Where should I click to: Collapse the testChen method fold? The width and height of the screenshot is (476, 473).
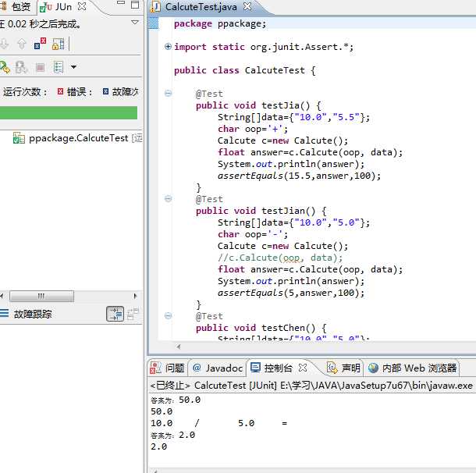coord(168,316)
